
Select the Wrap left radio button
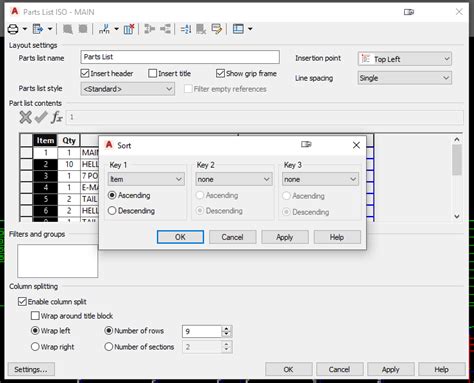click(x=35, y=331)
